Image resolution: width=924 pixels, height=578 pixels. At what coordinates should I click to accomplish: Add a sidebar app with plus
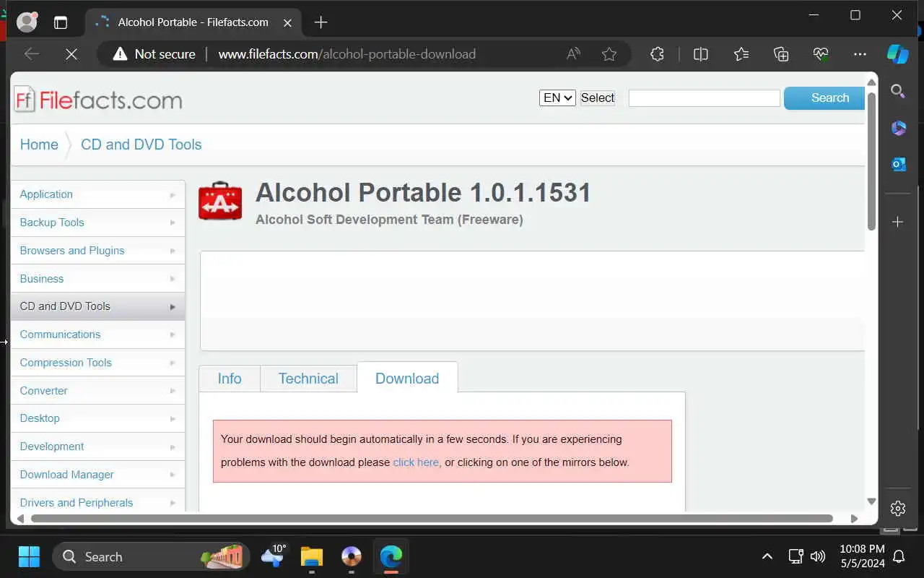[898, 222]
